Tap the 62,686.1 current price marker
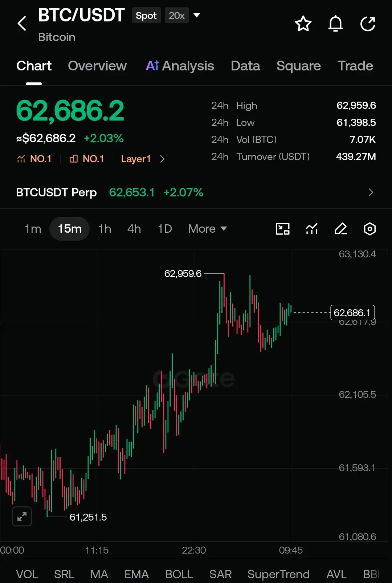This screenshot has width=392, height=583. pos(352,313)
